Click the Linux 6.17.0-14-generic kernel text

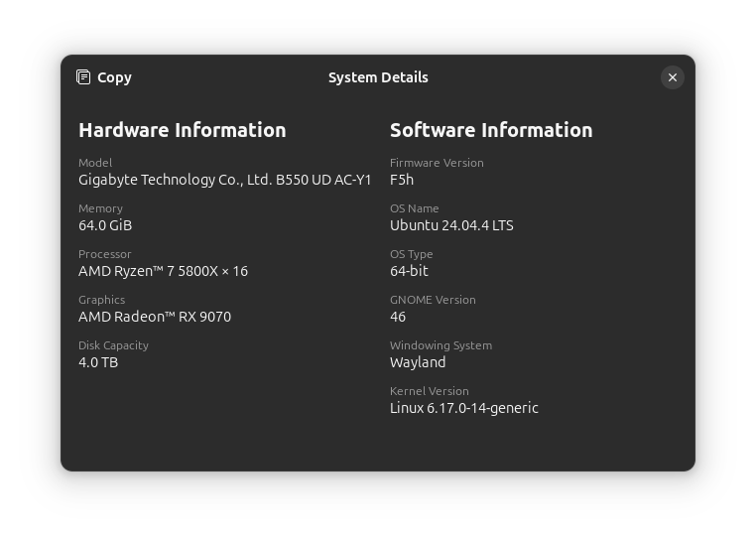click(464, 408)
